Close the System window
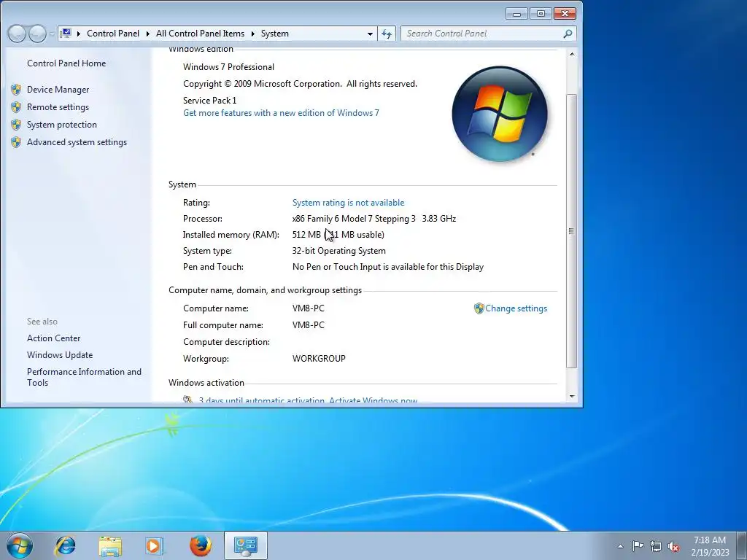This screenshot has width=747, height=560. point(565,14)
